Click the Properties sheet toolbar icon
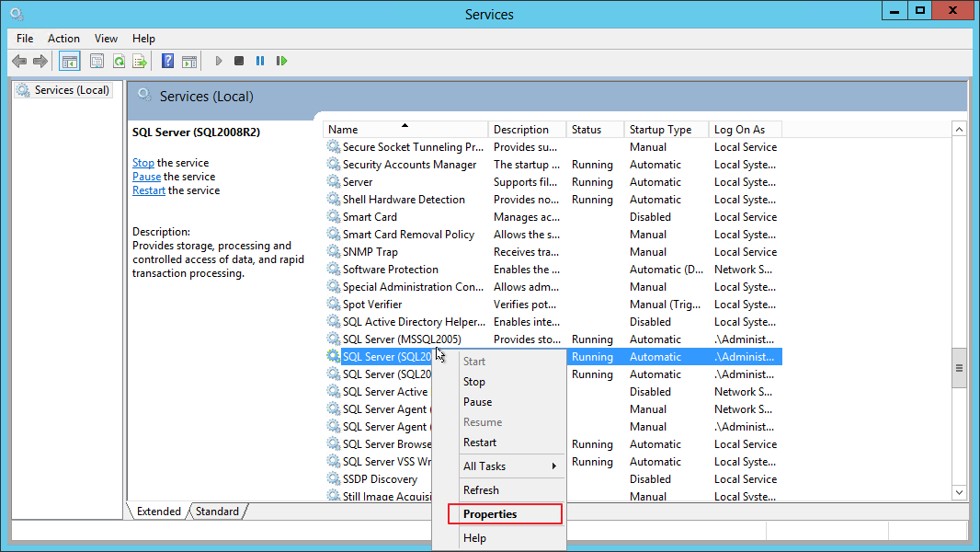 pyautogui.click(x=97, y=62)
